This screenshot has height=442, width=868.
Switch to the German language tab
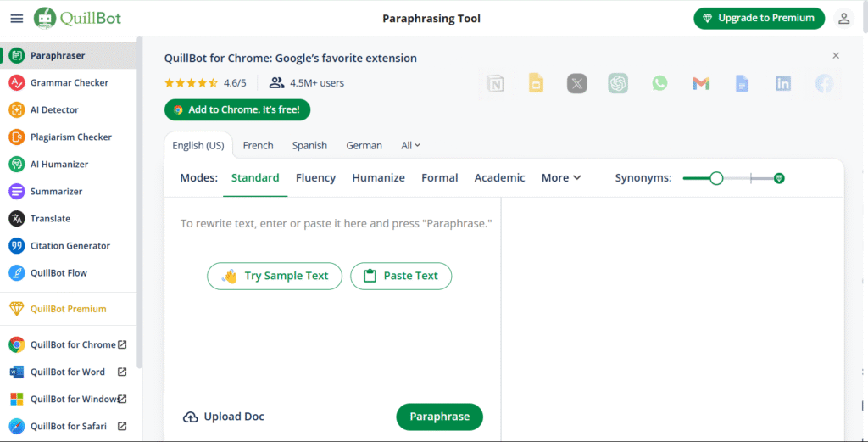click(364, 145)
